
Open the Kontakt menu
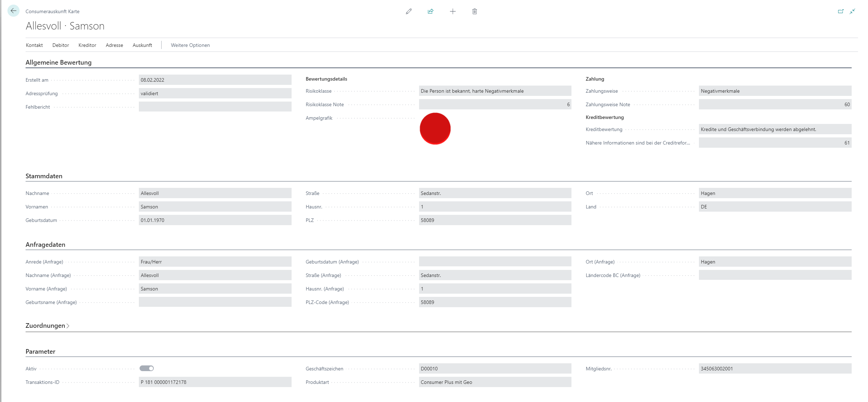point(34,45)
